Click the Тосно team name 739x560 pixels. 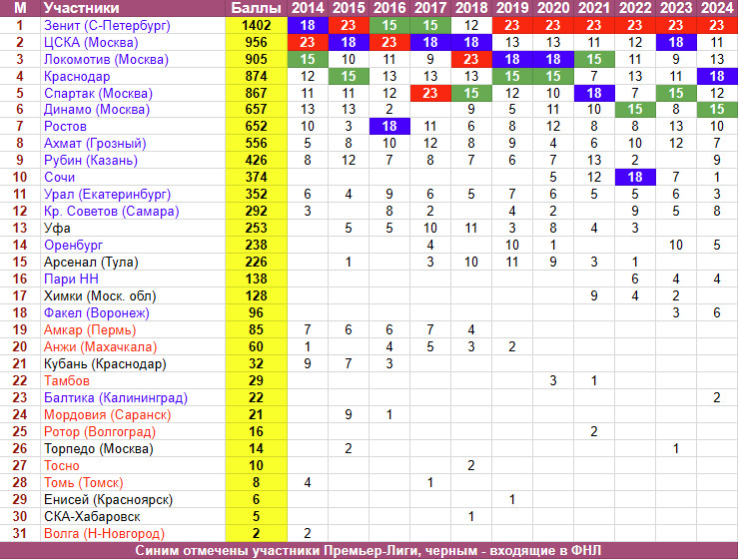click(61, 465)
